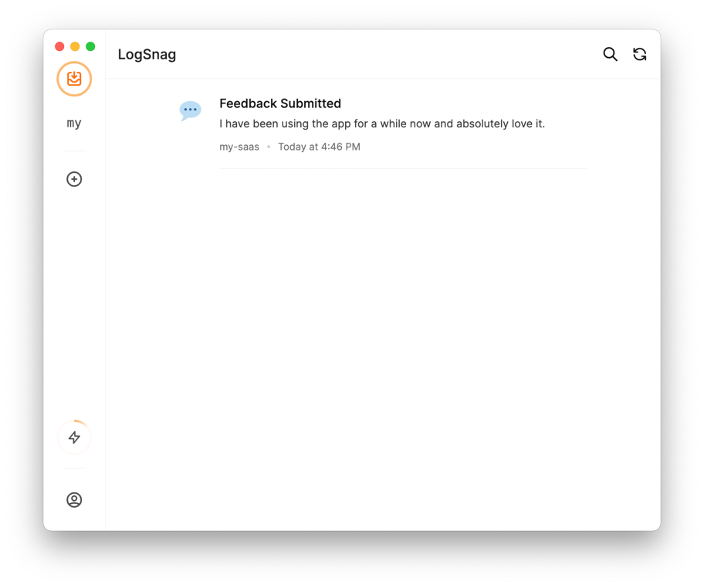The height and width of the screenshot is (588, 704).
Task: Select the 'Today at 4:46 PM' timestamp
Action: point(319,147)
